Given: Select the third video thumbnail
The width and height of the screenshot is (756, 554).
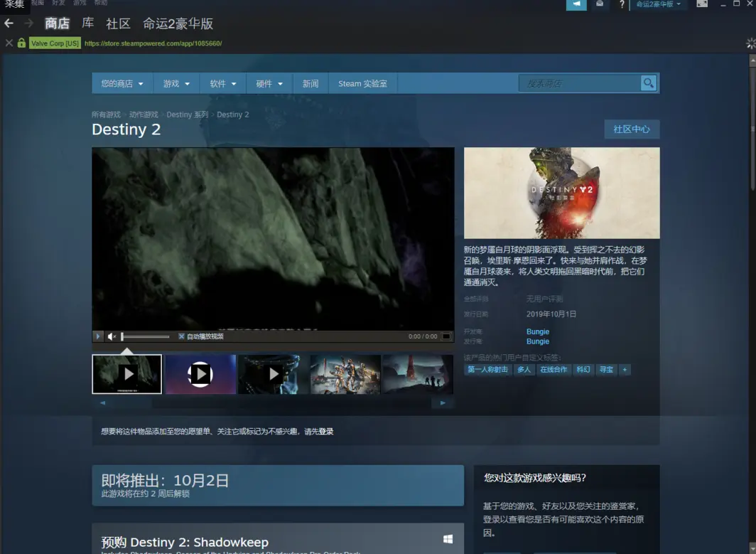Looking at the screenshot, I should pos(273,374).
